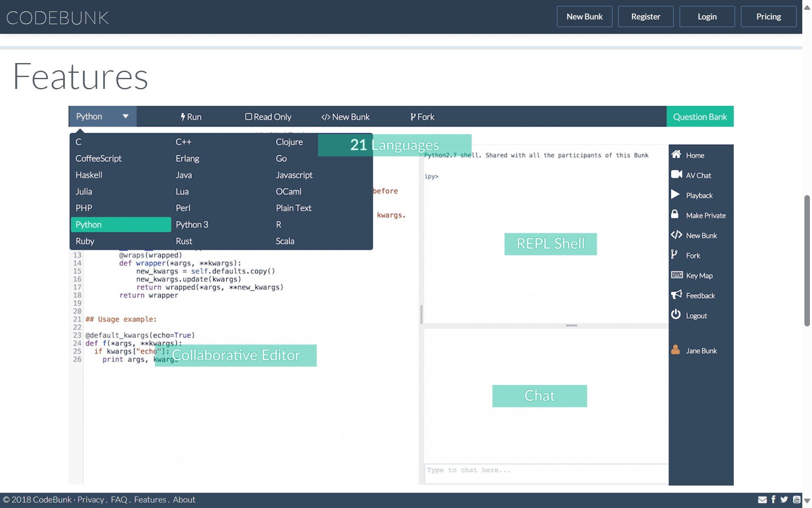The image size is (812, 508).
Task: Open the FAQ footer link
Action: [119, 500]
